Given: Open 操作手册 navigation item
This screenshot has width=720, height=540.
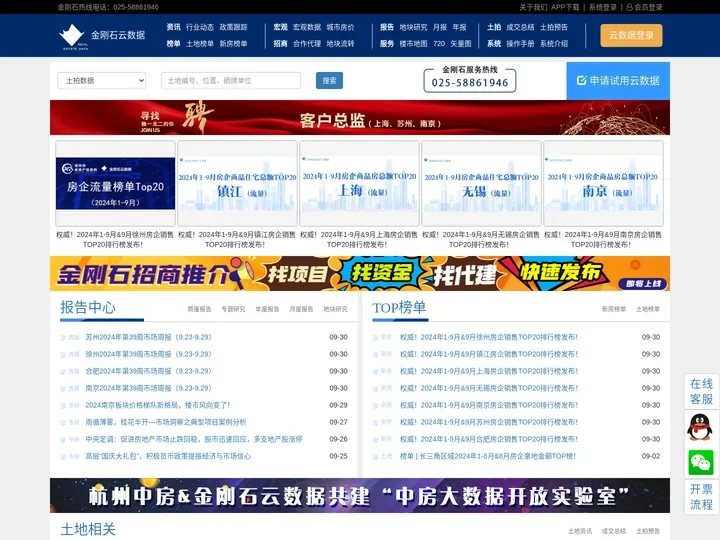Looking at the screenshot, I should tap(520, 44).
